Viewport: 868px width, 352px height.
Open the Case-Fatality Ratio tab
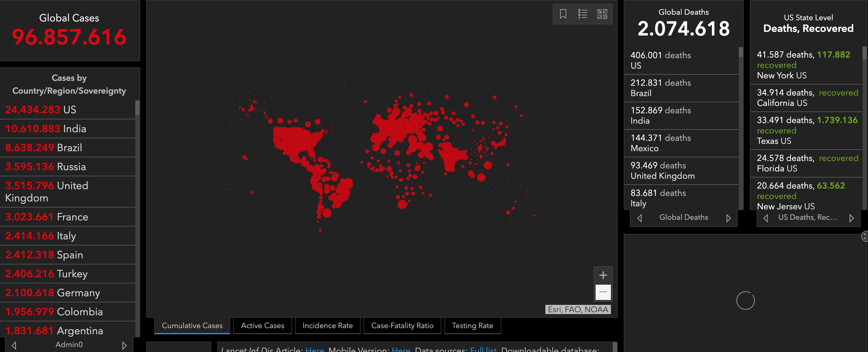click(x=402, y=325)
